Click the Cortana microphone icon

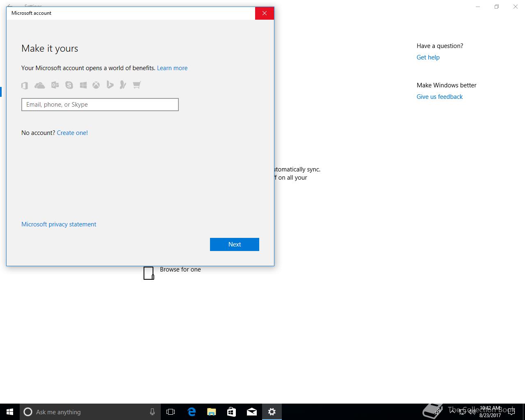(152, 412)
